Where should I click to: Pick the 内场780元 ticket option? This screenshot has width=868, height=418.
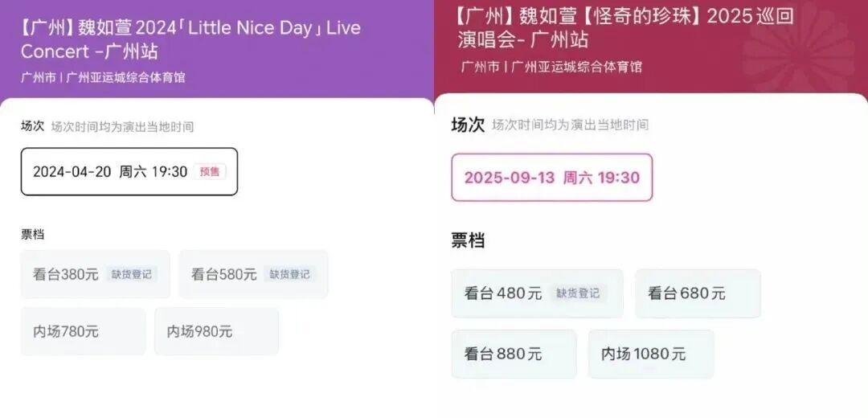point(83,331)
